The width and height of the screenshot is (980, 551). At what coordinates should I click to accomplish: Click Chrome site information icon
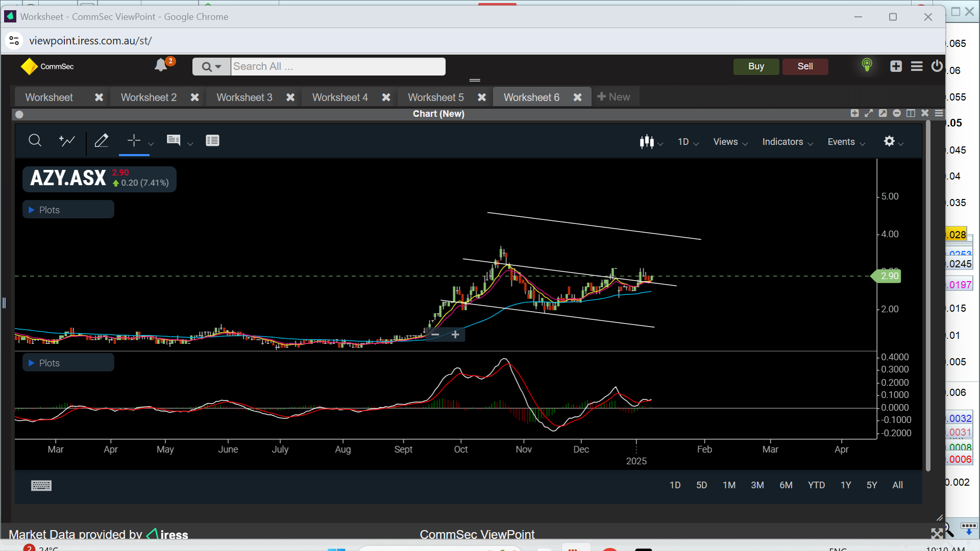[14, 40]
